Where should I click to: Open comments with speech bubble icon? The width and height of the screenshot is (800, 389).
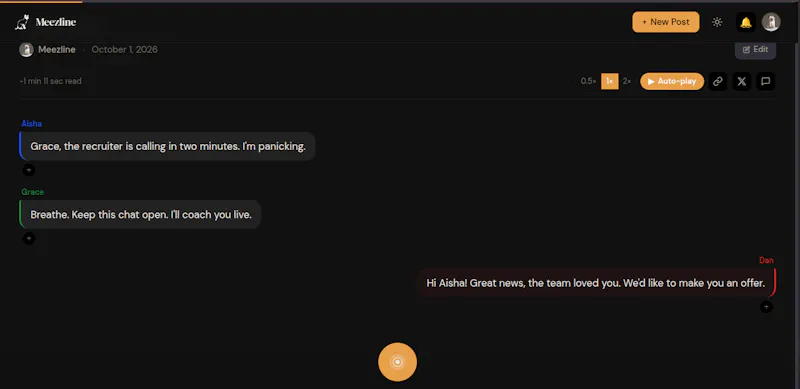click(x=766, y=81)
